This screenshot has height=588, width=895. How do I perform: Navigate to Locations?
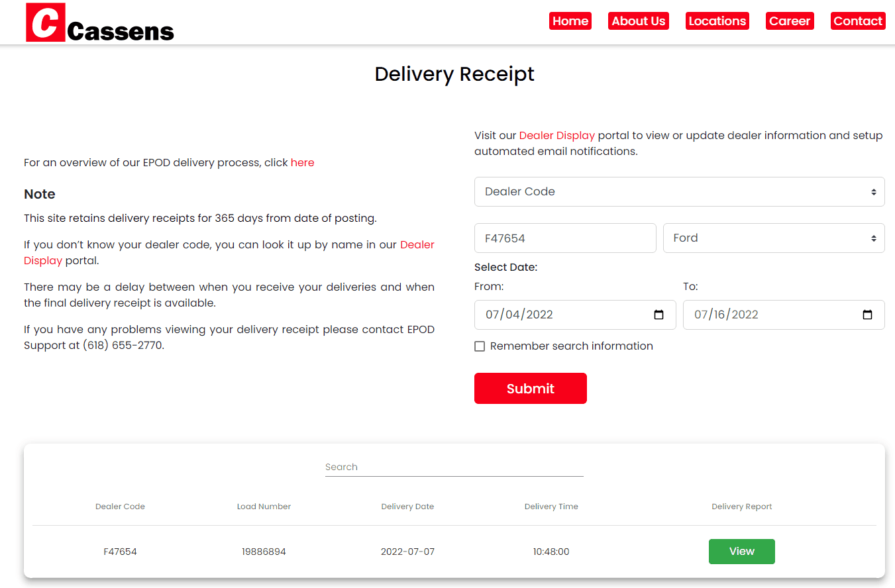[717, 21]
